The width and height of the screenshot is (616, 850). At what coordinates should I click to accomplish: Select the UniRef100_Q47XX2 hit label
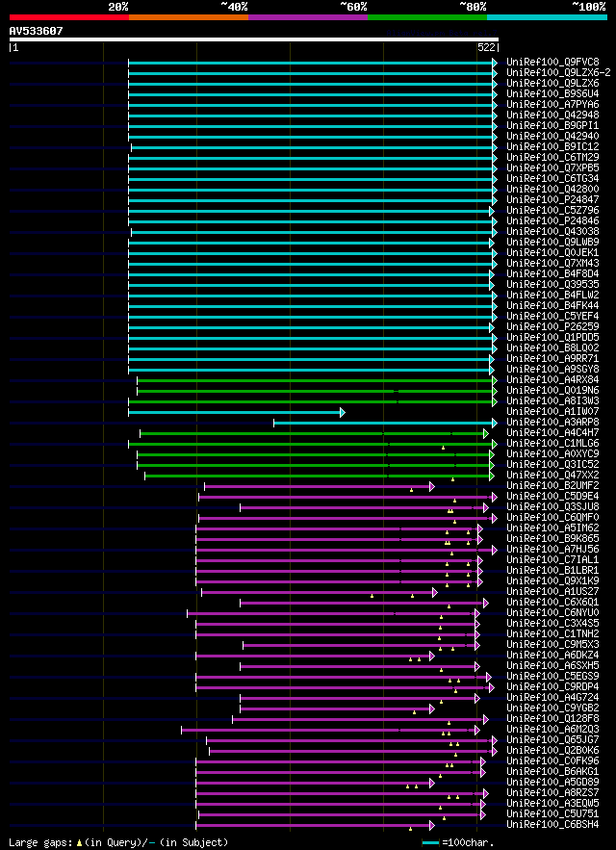553,476
